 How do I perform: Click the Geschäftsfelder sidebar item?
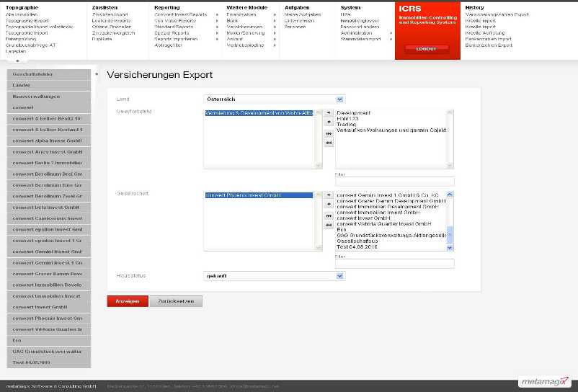pos(49,74)
